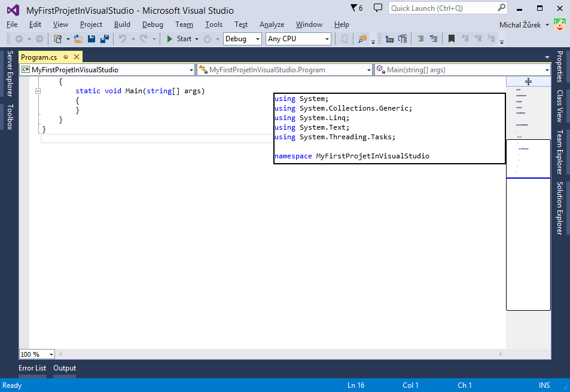Click the Save All toolbar icon
Viewport: 570px width, 392px height.
tap(105, 39)
